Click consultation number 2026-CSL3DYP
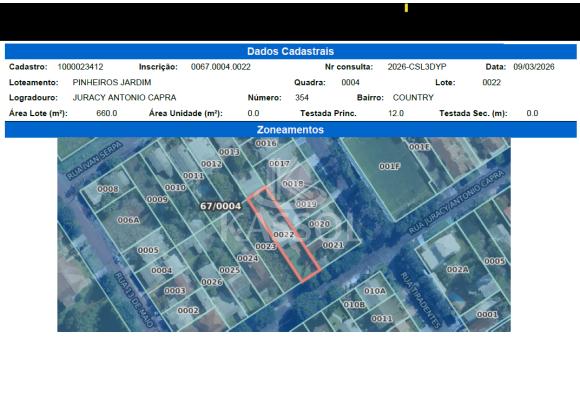Image resolution: width=580 pixels, height=400 pixels. tap(417, 67)
